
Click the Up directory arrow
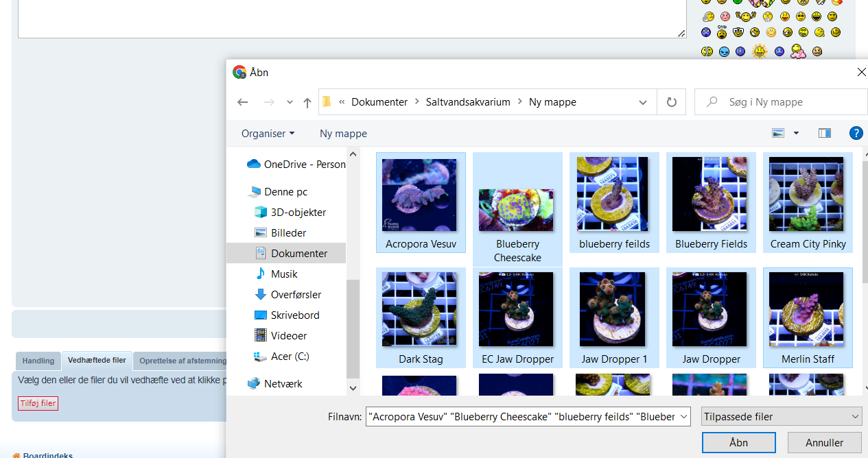pos(307,102)
